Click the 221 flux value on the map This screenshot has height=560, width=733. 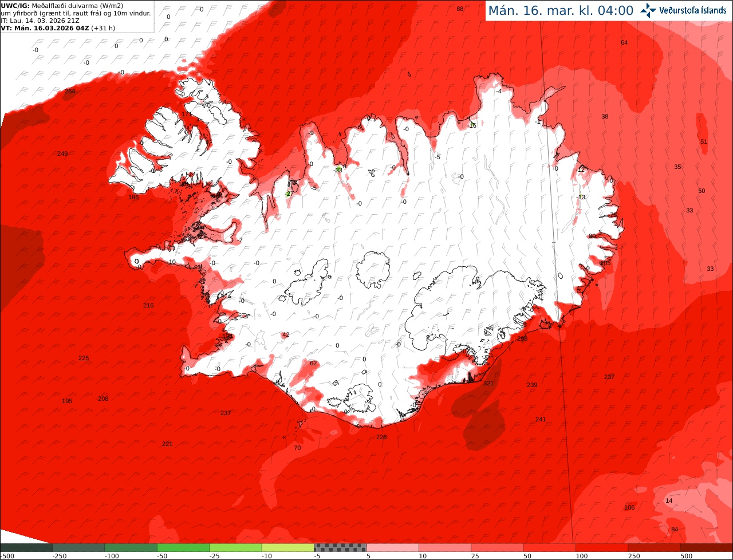point(167,444)
